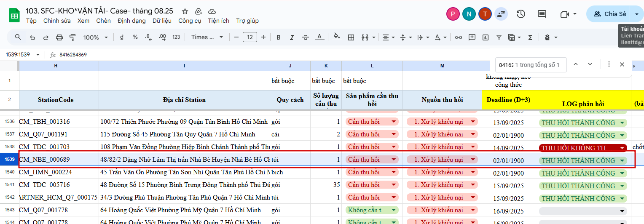Open the Định dạng menu
This screenshot has width=644, height=224.
[x=132, y=21]
